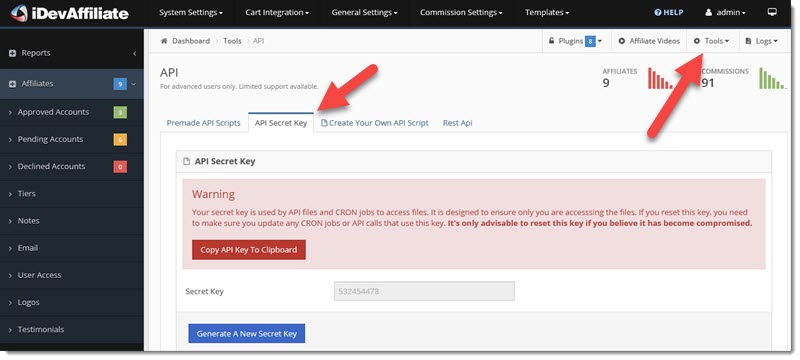Click Copy API Key To Clipboard button

(x=249, y=250)
